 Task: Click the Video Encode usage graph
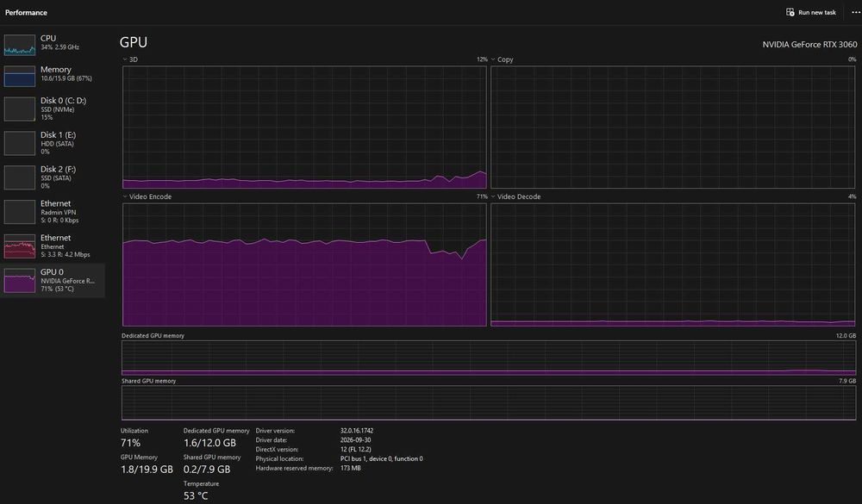tap(304, 264)
